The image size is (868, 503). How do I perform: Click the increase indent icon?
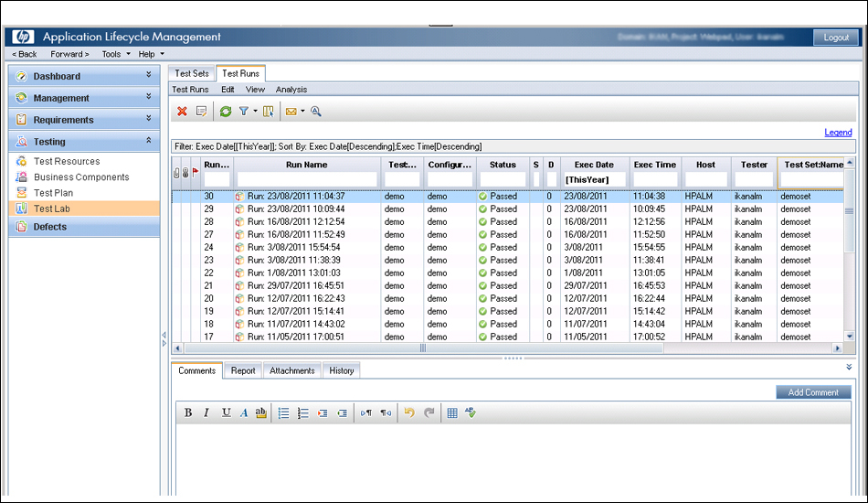click(x=323, y=413)
